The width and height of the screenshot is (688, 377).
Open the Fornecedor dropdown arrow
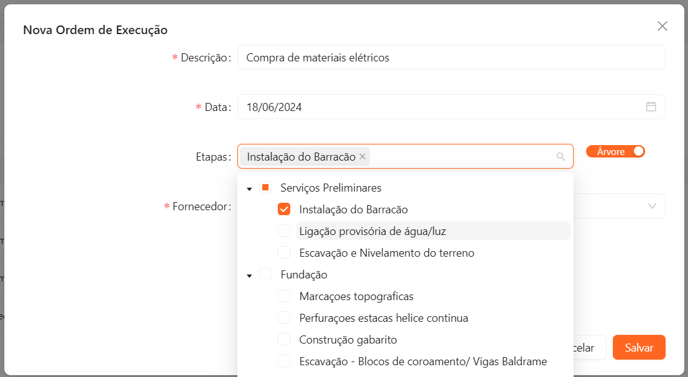(x=652, y=206)
